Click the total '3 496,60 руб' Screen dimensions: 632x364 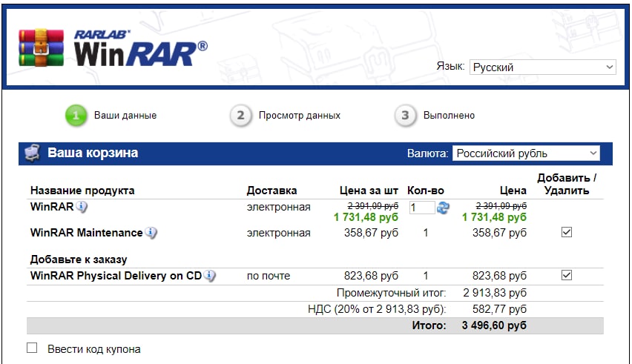(494, 325)
